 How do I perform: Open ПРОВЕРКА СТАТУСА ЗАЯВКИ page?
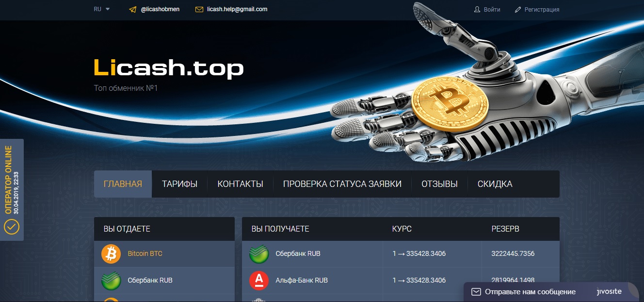[x=342, y=184]
